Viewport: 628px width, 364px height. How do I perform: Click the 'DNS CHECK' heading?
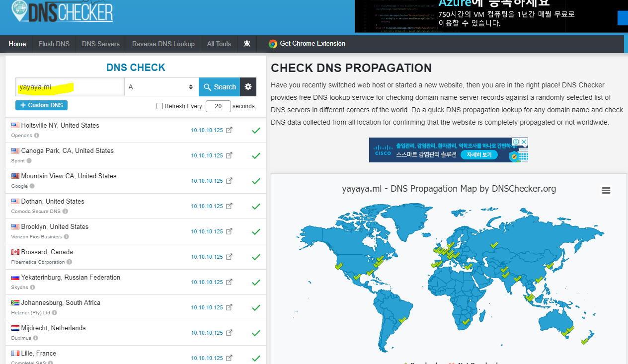click(x=136, y=68)
